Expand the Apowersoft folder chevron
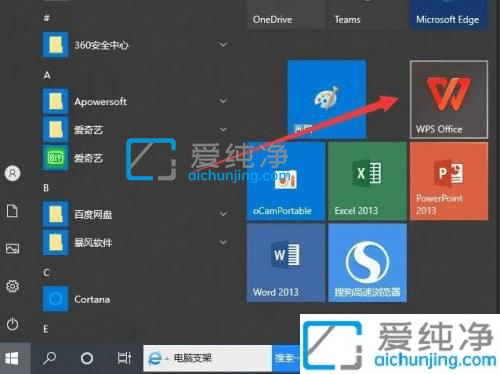The image size is (500, 374). click(x=223, y=101)
